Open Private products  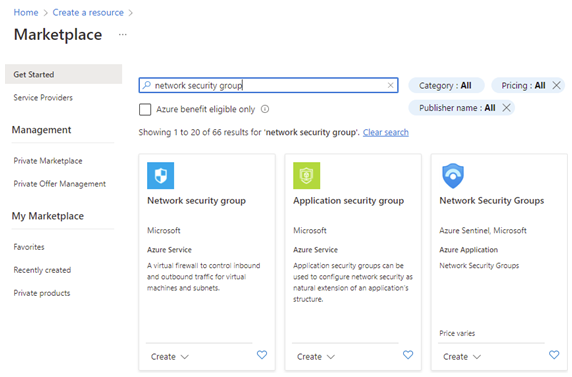[42, 293]
